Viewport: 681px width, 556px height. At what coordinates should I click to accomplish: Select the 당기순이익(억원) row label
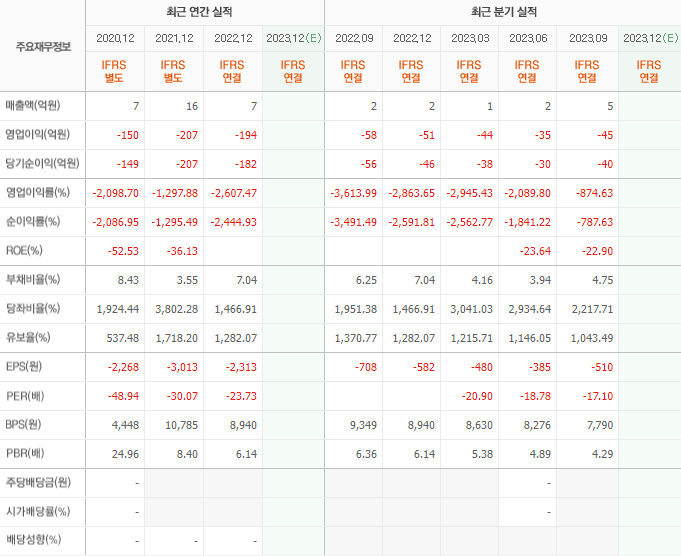(x=42, y=163)
